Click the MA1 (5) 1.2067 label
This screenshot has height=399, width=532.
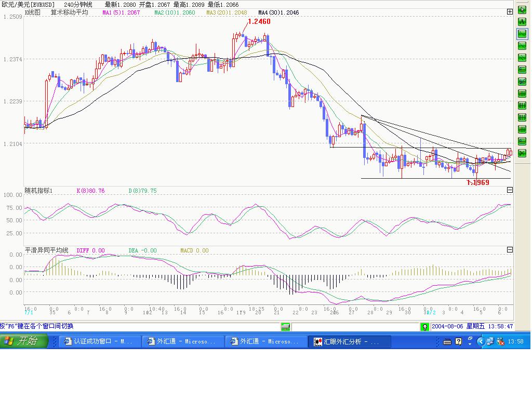121,12
